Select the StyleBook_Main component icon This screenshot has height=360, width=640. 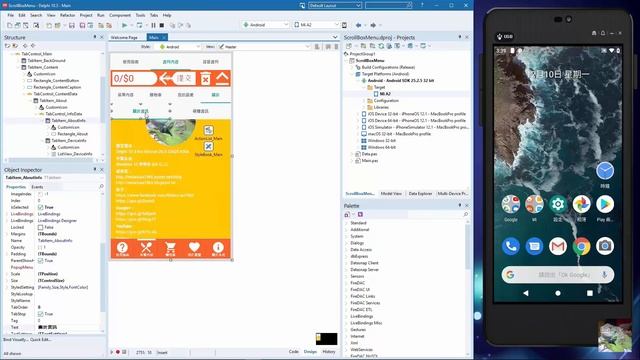coord(208,146)
